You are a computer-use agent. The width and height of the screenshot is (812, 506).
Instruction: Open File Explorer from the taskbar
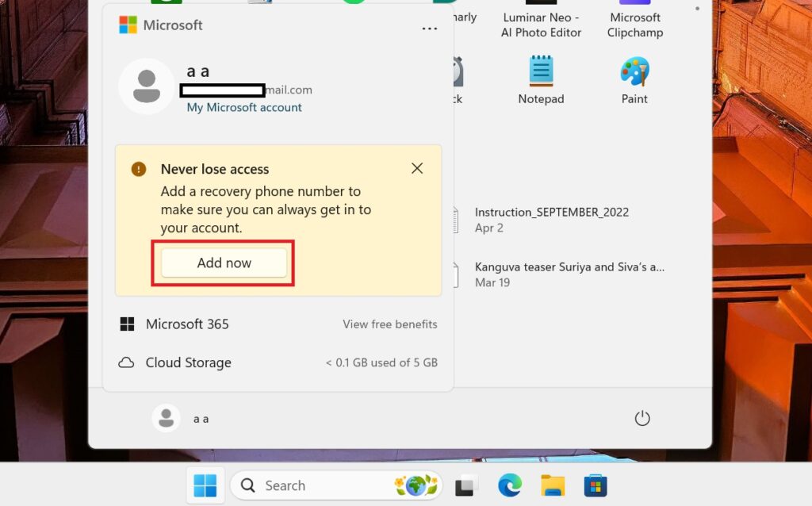click(553, 485)
